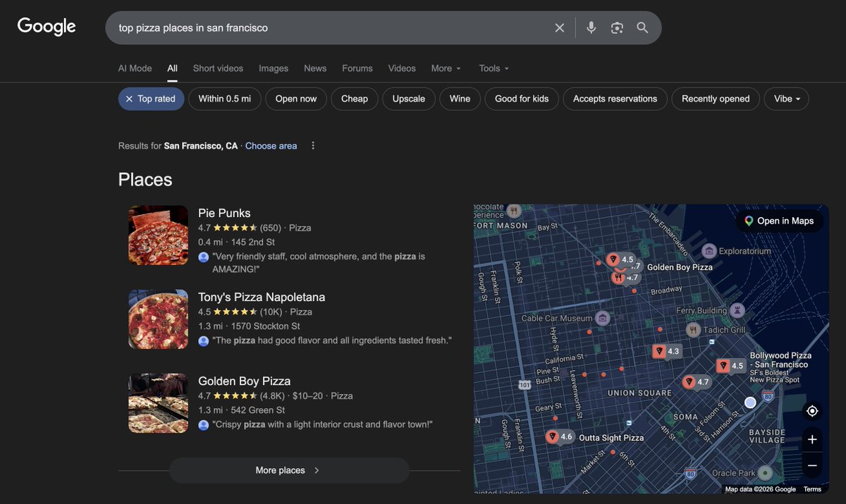846x504 pixels.
Task: Click the address 542 Green St
Action: click(258, 410)
